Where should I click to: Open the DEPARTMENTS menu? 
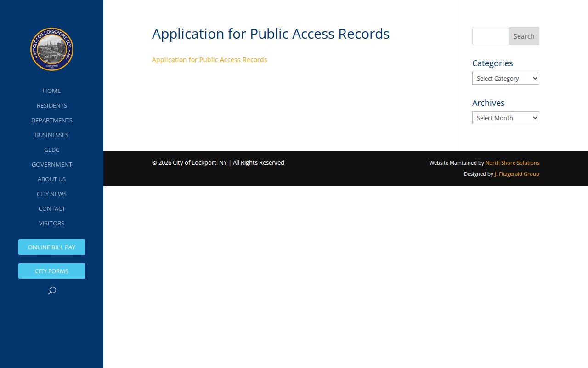click(x=52, y=120)
